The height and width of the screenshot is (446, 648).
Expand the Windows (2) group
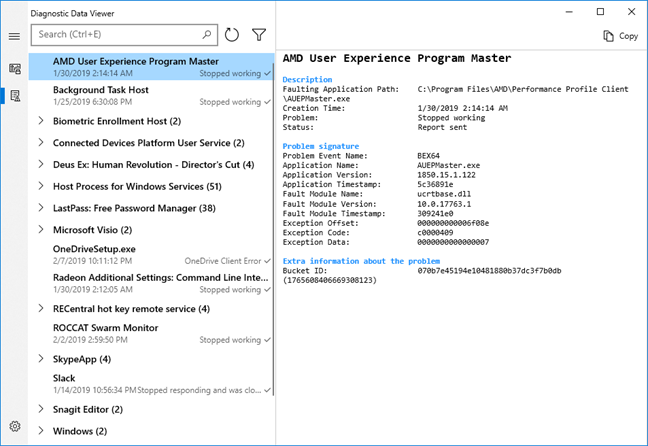[x=40, y=430]
